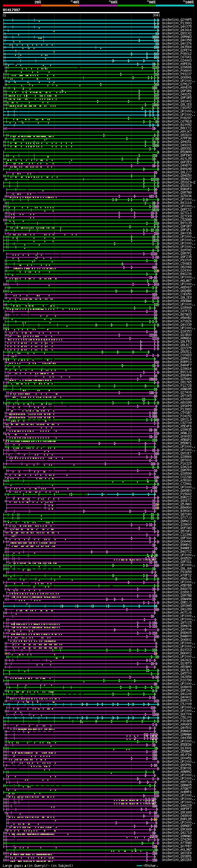
Task: Click the purple ~60% identity legend segment
Action: (x=99, y=6)
